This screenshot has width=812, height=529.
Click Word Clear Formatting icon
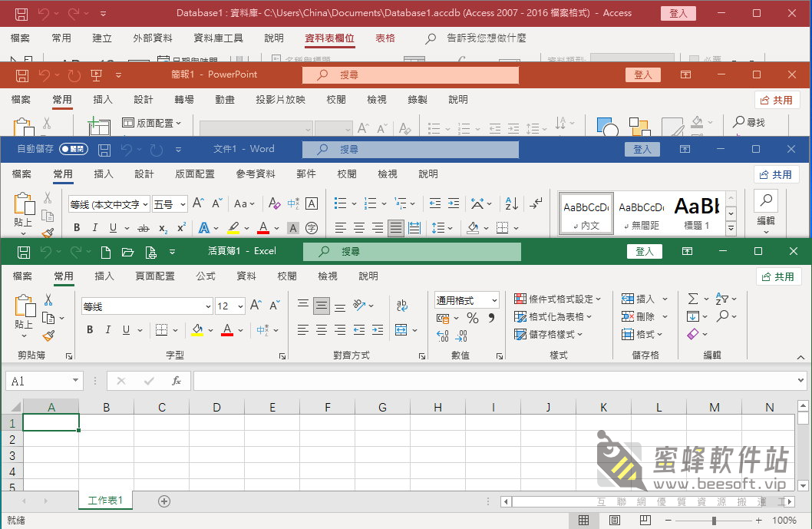(275, 203)
